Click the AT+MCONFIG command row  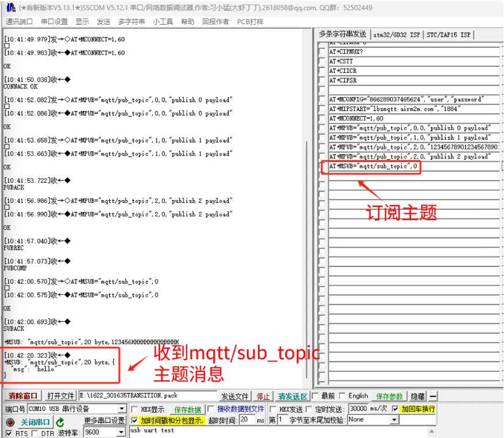click(414, 99)
